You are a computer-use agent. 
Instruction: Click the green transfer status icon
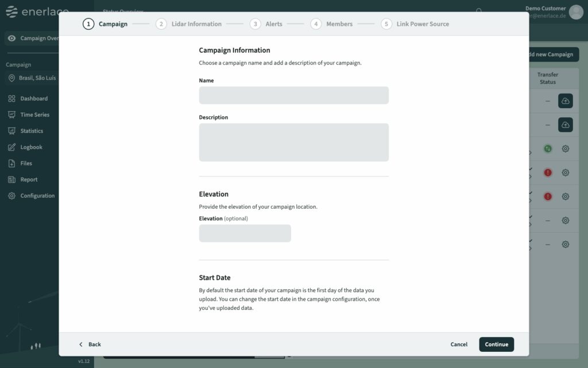click(548, 149)
